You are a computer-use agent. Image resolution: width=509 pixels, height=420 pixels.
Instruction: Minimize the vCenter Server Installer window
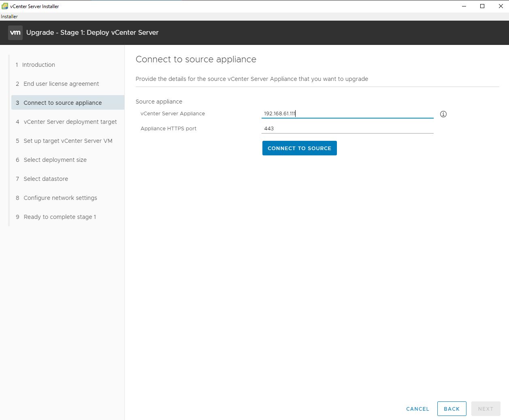tap(464, 6)
